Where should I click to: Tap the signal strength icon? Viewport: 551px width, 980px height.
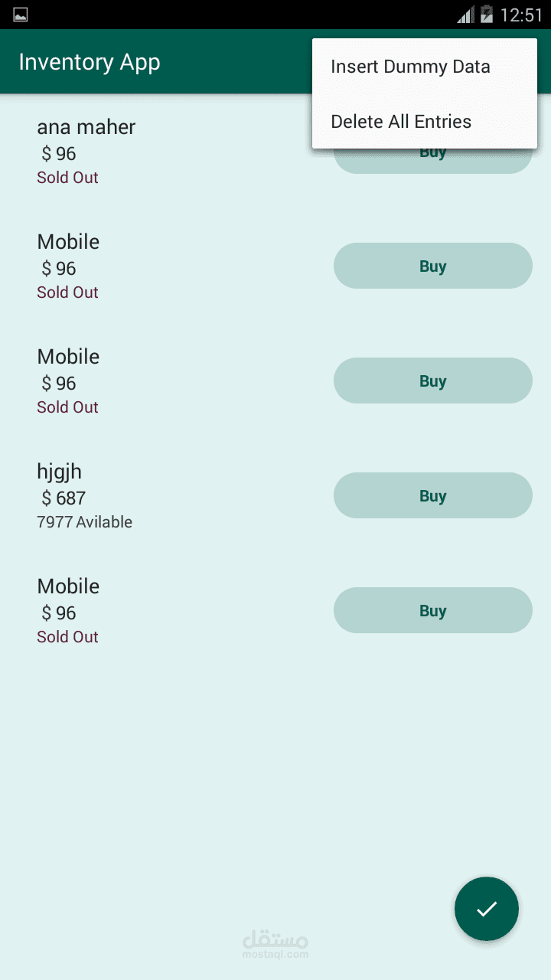pos(465,15)
